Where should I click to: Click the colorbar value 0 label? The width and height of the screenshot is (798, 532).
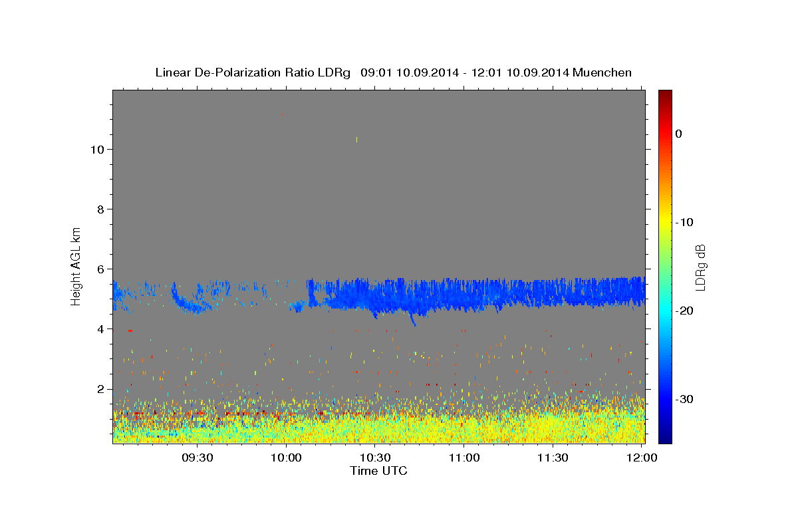point(679,134)
